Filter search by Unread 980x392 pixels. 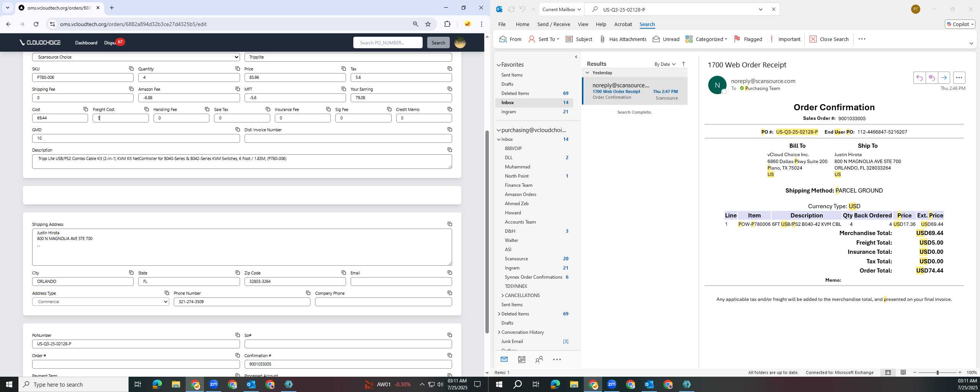666,39
